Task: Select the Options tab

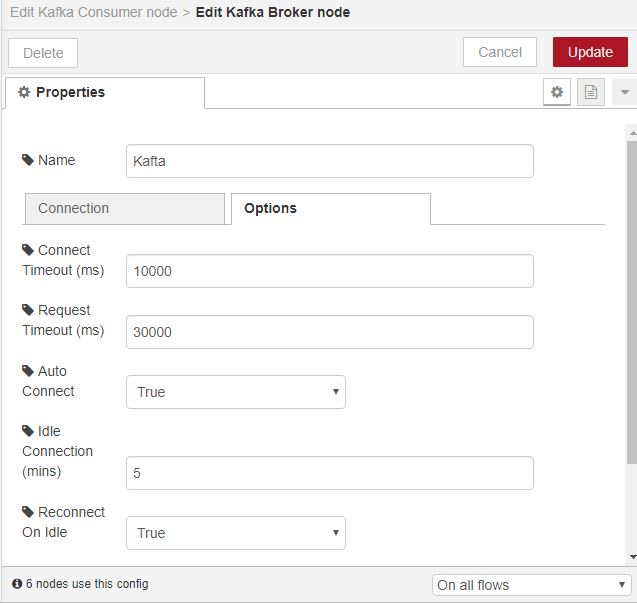Action: coord(331,208)
